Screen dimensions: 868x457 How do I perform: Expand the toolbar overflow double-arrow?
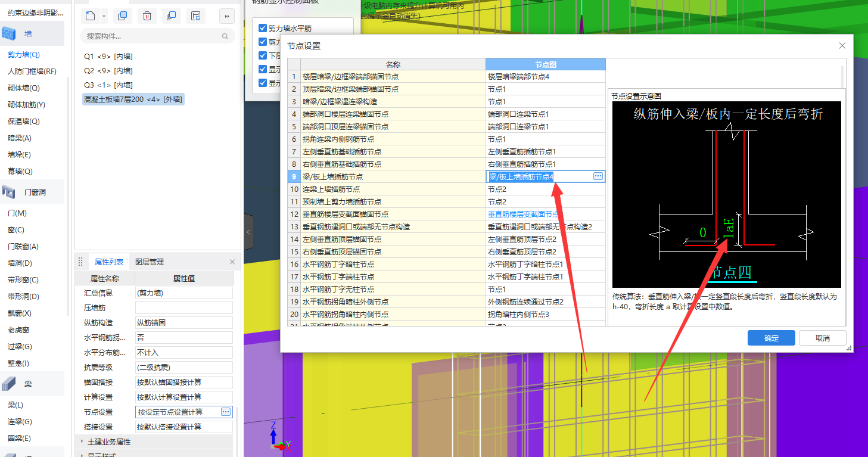(x=227, y=16)
